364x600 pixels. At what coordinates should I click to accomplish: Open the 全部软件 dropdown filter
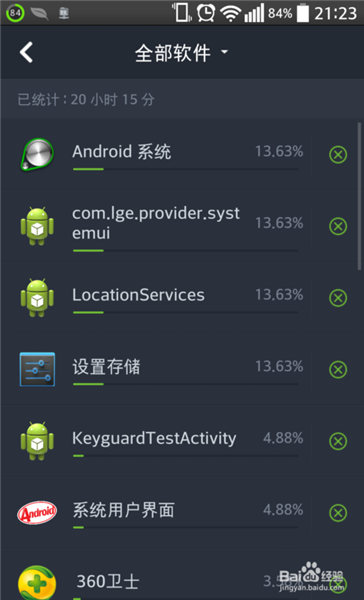coord(181,52)
